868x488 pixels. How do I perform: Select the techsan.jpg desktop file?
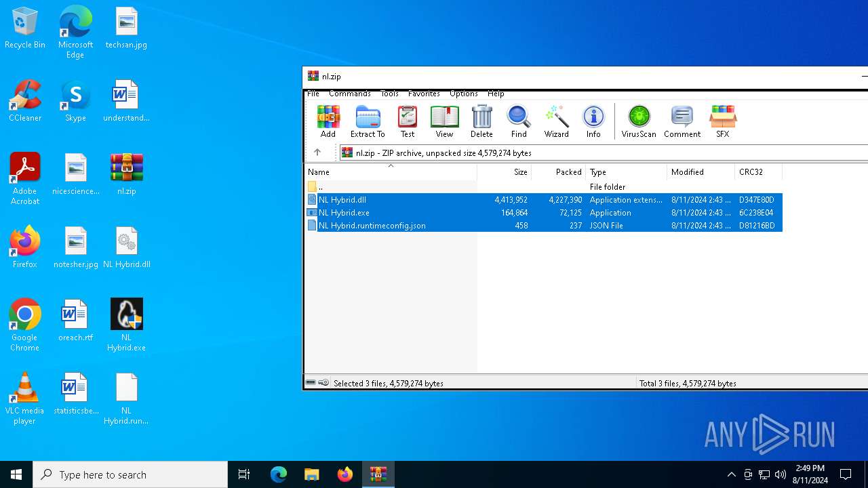126,28
